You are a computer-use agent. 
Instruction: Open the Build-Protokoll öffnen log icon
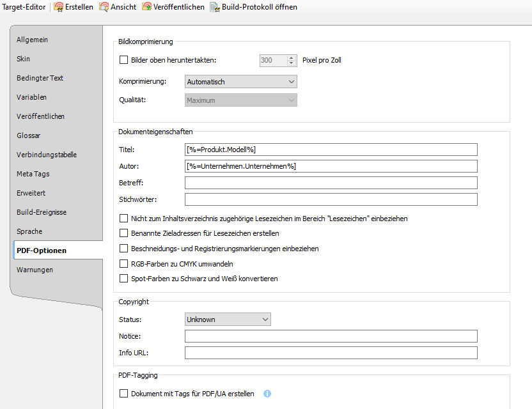pyautogui.click(x=215, y=7)
